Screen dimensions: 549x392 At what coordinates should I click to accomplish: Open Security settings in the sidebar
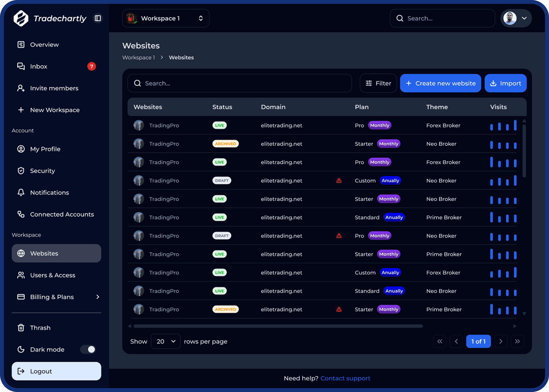(42, 171)
